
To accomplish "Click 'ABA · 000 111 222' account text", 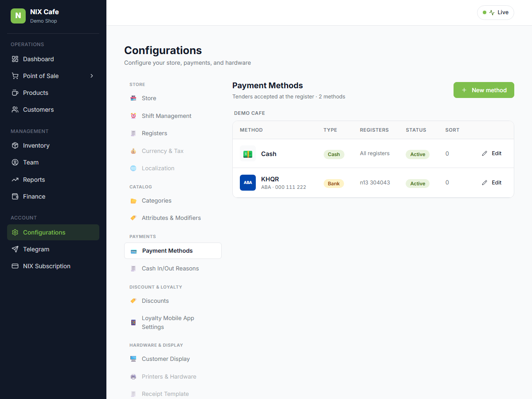I will (283, 187).
